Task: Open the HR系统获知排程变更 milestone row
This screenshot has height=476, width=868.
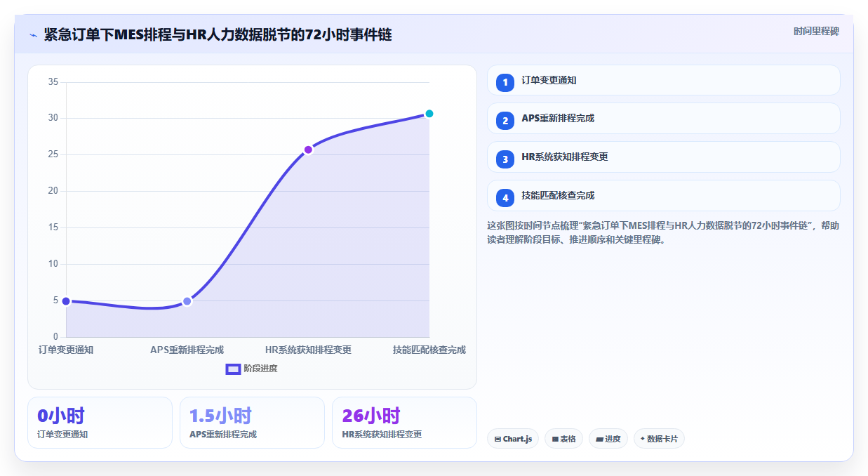Action: click(663, 157)
